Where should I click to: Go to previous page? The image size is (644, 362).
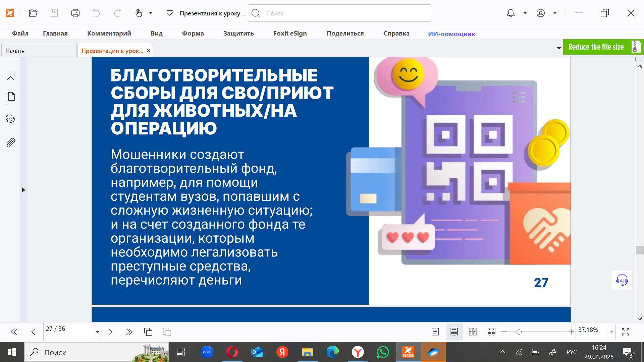[x=33, y=332]
